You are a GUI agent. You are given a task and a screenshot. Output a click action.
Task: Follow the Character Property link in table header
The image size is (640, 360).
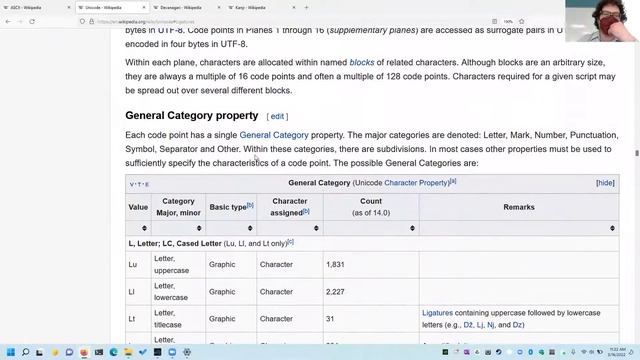pos(416,183)
